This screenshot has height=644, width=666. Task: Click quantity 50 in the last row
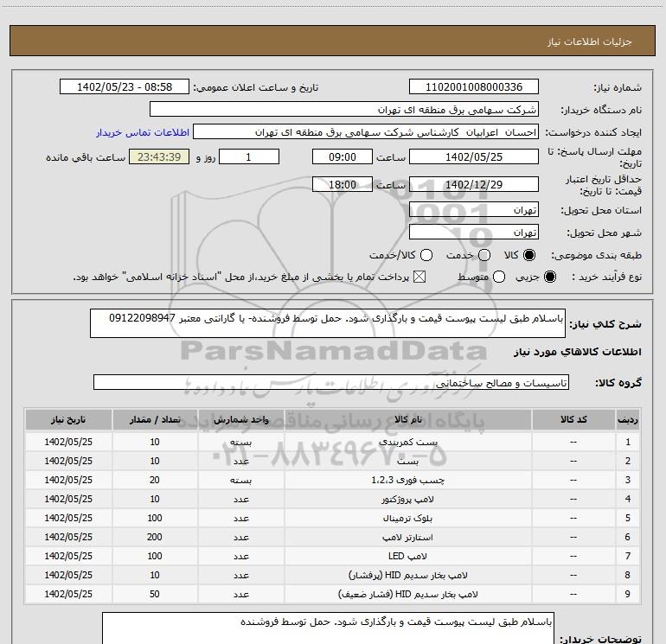(x=155, y=594)
